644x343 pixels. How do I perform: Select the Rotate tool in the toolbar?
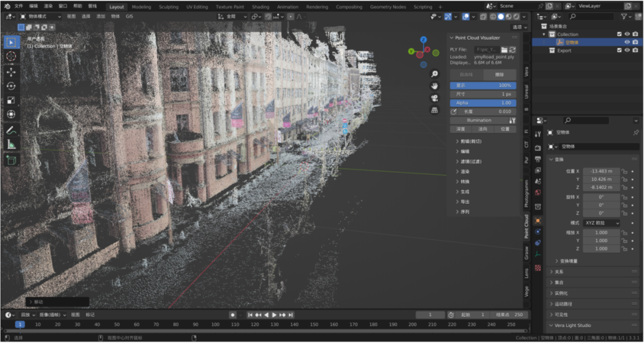[x=11, y=86]
